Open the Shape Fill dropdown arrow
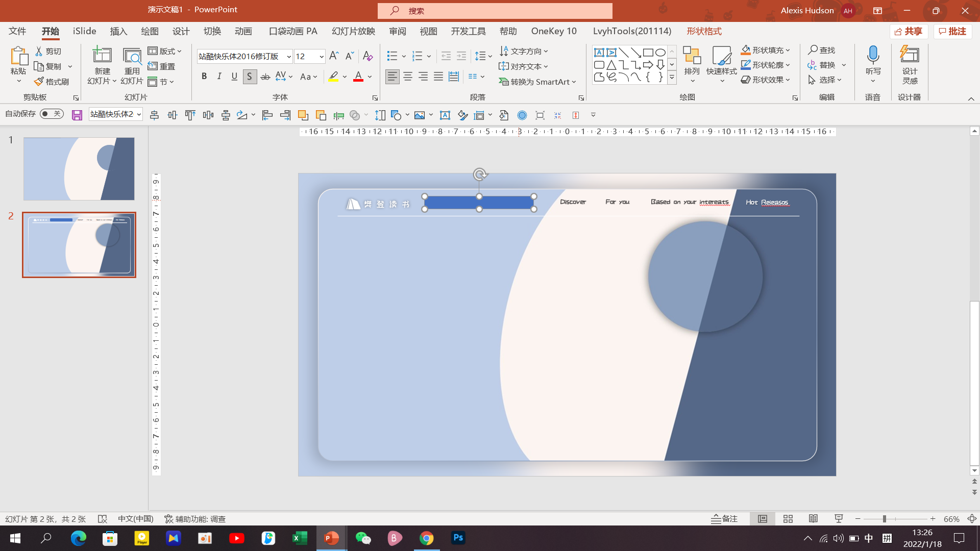The height and width of the screenshot is (551, 980). click(x=788, y=50)
